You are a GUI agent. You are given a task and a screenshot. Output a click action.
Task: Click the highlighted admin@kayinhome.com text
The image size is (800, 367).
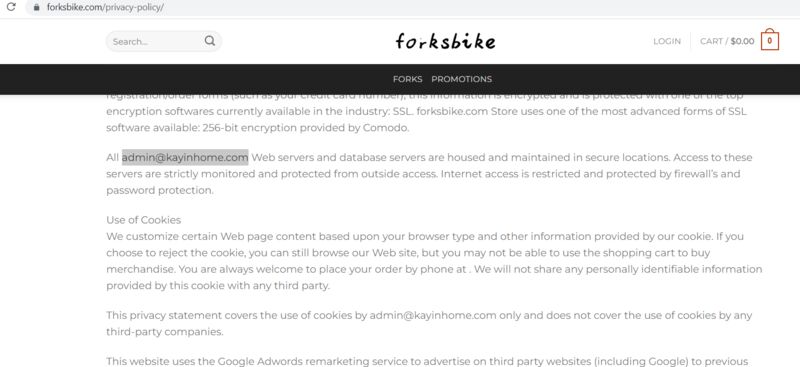point(185,157)
